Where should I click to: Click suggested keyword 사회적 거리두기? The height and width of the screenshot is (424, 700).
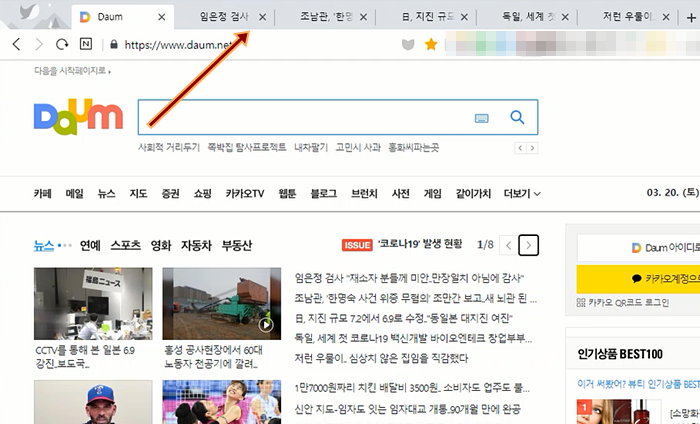coord(169,147)
